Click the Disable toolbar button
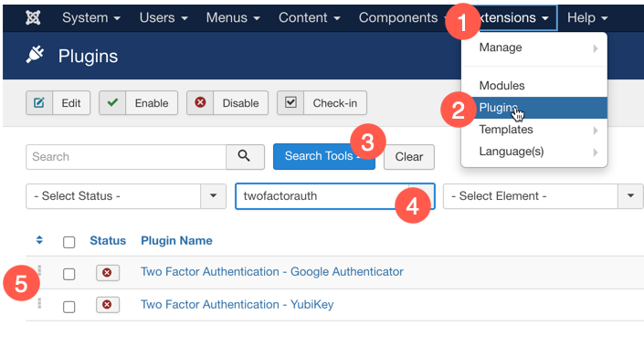The width and height of the screenshot is (644, 346). point(227,102)
